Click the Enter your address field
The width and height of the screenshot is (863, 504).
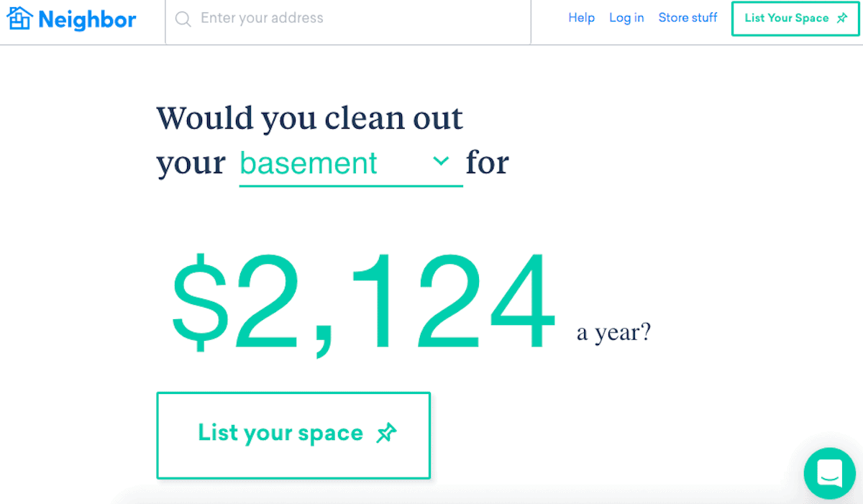288,19
